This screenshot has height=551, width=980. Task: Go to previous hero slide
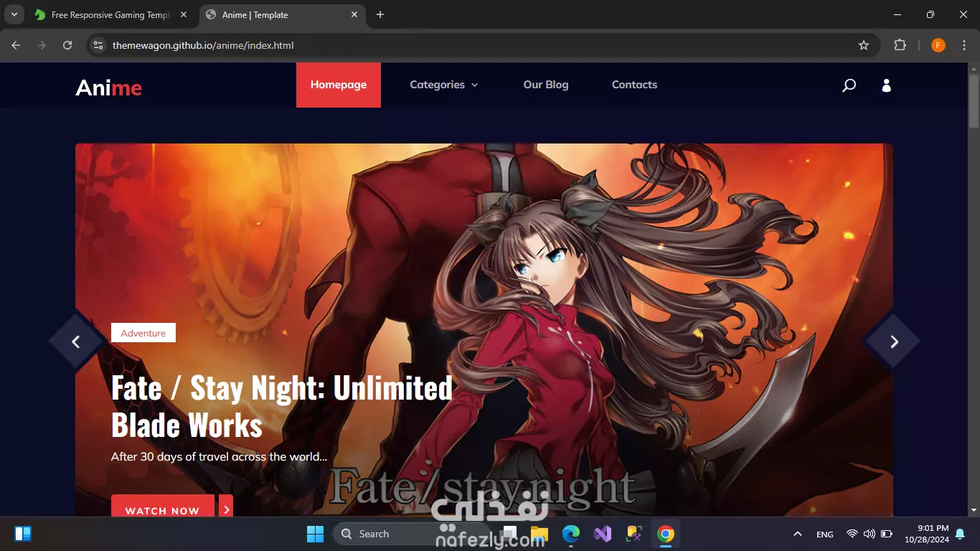pos(76,342)
